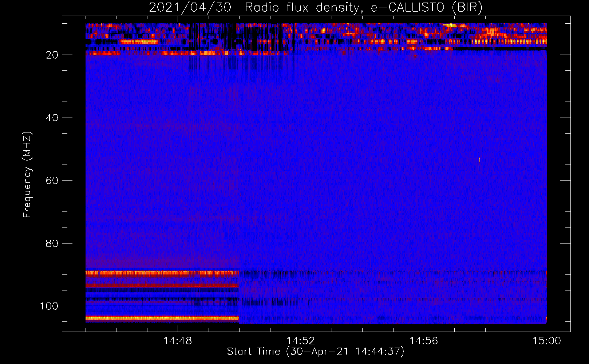Click the 'Frequency (MHZ)' axis label

coord(27,174)
